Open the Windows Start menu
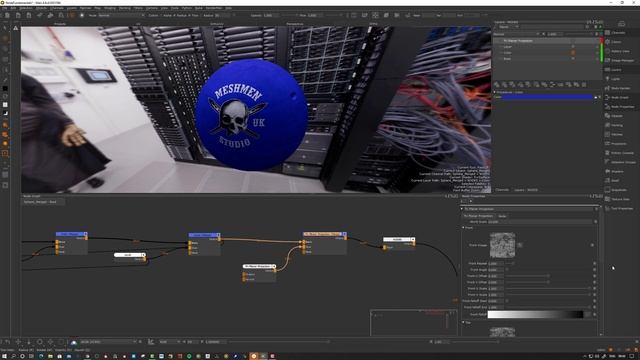This screenshot has height=360, width=640. [4, 356]
